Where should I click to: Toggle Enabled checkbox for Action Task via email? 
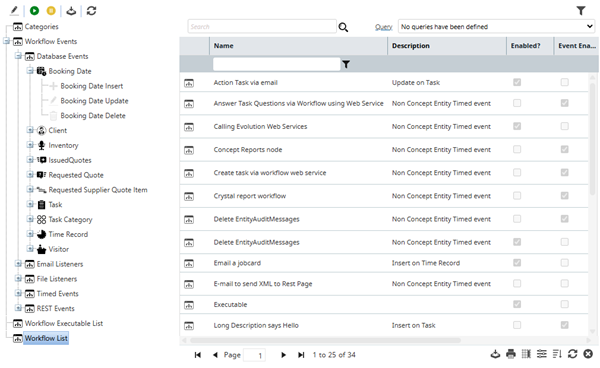(517, 82)
